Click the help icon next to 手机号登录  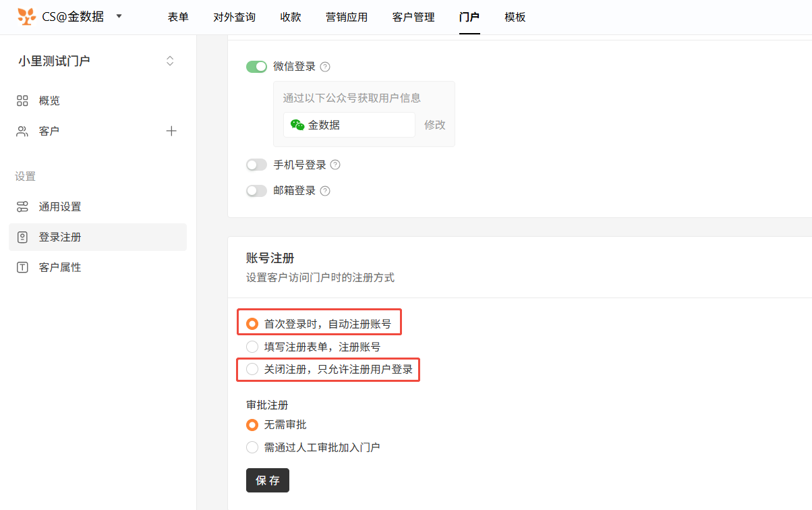coord(335,165)
